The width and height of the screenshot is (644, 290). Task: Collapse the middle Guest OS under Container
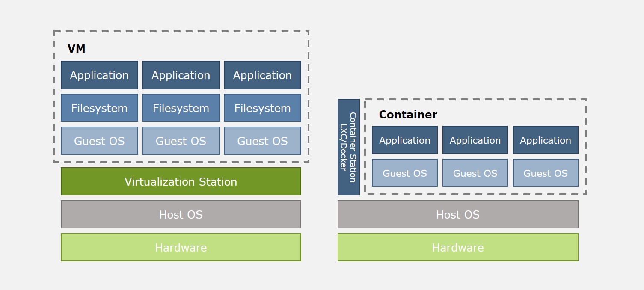click(475, 173)
